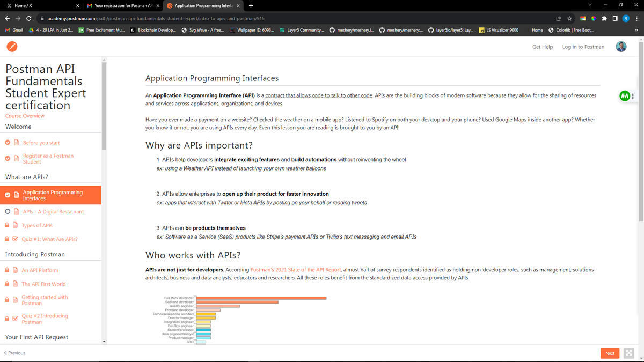Open the Colorlib Free Boot... bookmark
The image size is (644, 362).
click(571, 30)
